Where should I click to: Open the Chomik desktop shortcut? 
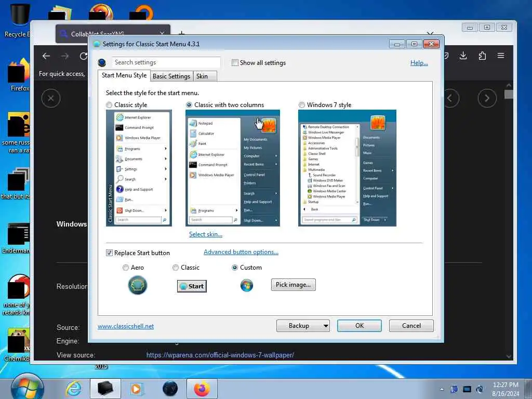pos(17,344)
